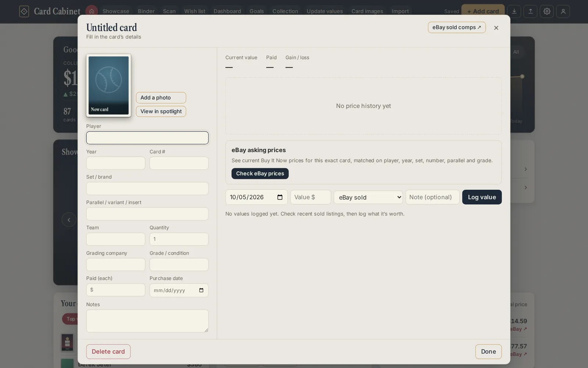The width and height of the screenshot is (588, 368).
Task: Open the Binder tab
Action: 146,11
